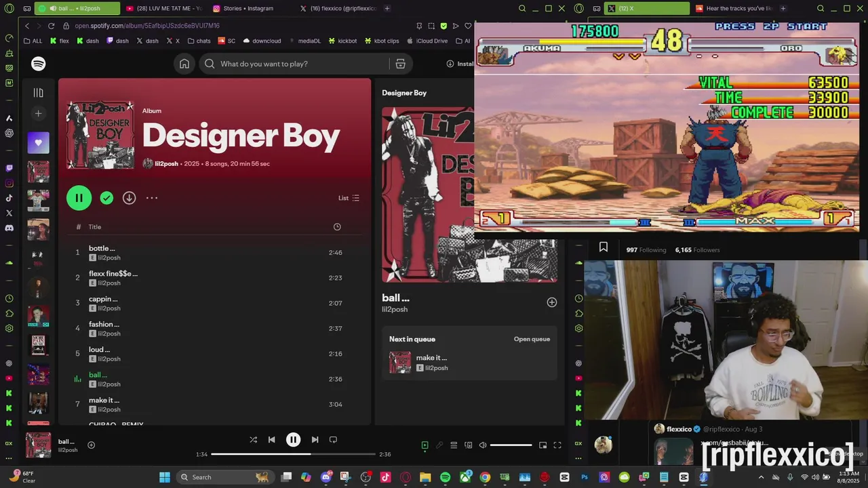Click the album thumbnail in bottom player bar

39,445
